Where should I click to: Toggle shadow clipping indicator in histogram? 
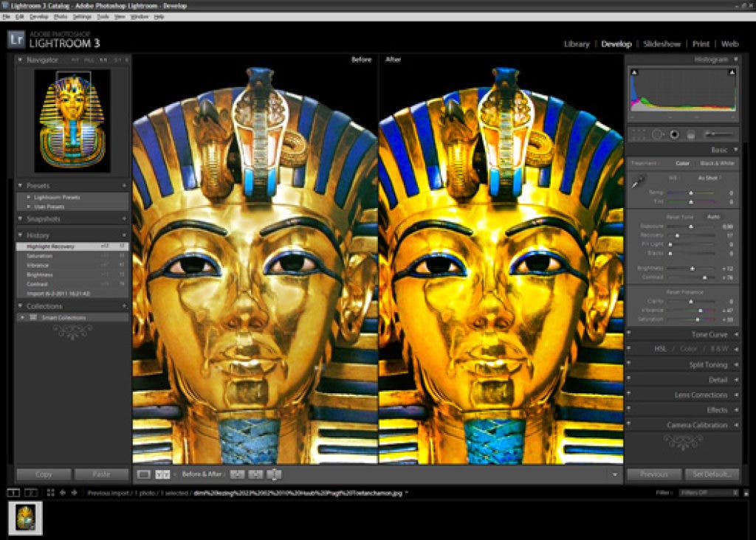click(x=634, y=72)
